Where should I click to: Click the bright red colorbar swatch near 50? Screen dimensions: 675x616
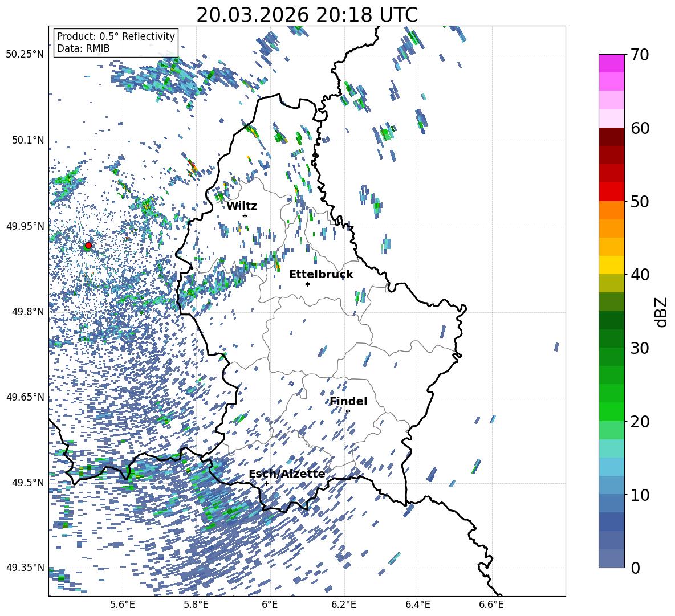tap(611, 192)
